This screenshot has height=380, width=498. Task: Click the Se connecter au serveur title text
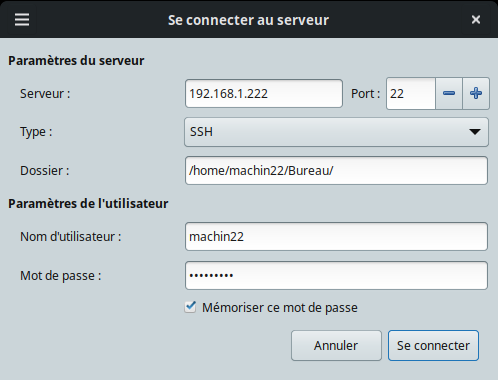point(248,20)
